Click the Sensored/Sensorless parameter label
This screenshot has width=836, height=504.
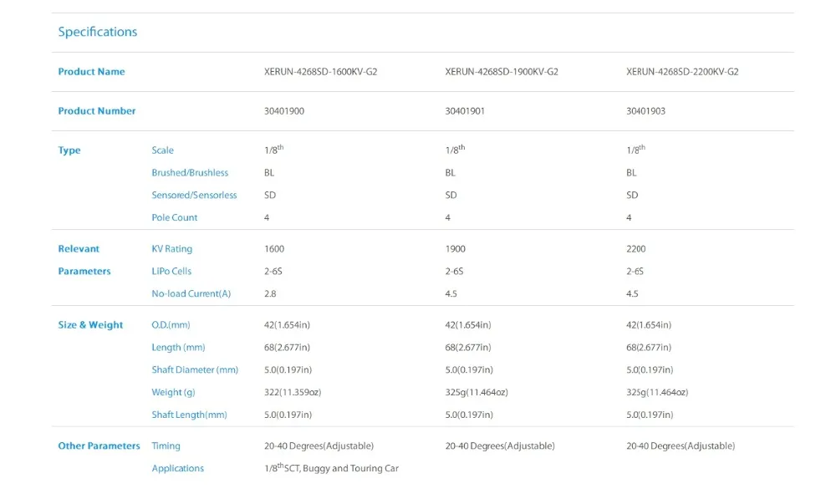pos(194,195)
